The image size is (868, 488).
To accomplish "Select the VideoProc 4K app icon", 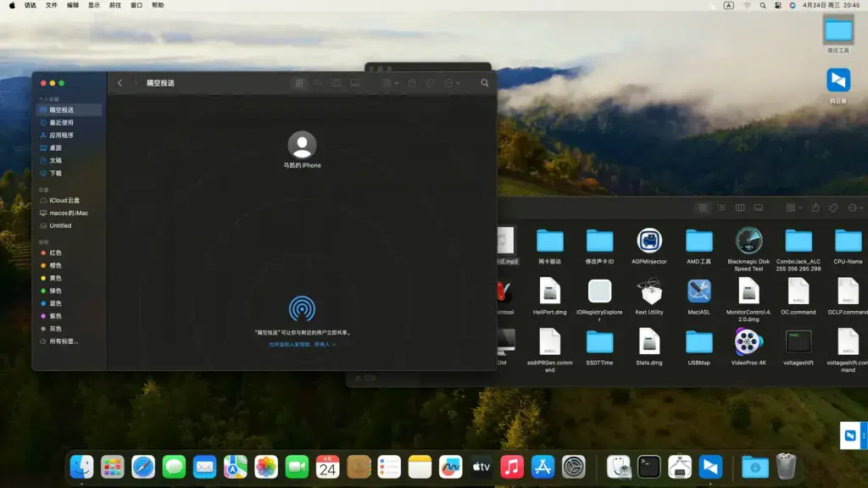I will 748,342.
